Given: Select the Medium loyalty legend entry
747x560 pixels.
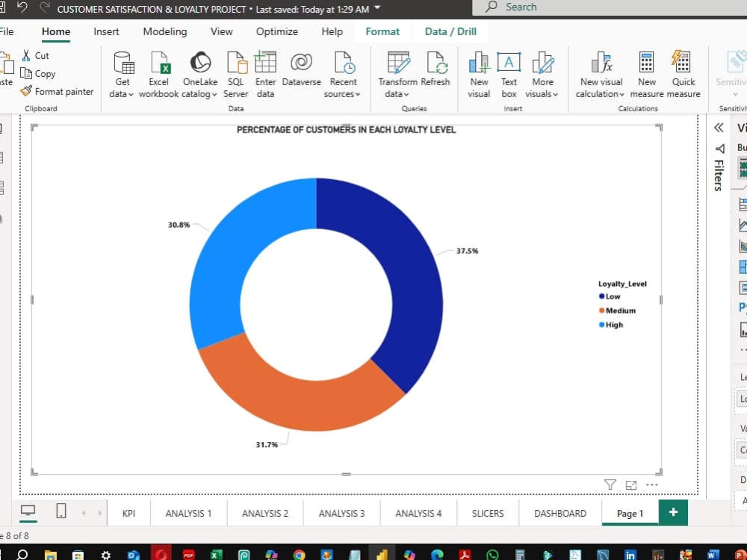Looking at the screenshot, I should point(617,311).
